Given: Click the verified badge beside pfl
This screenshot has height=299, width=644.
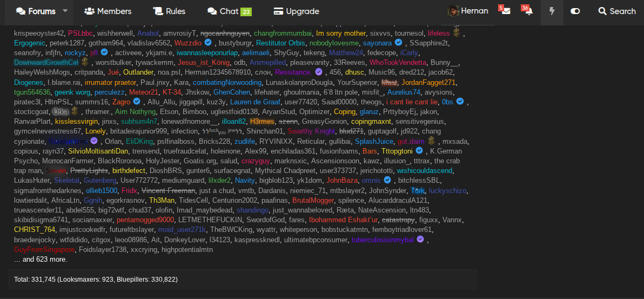Looking at the screenshot, I should pyautogui.click(x=104, y=52).
